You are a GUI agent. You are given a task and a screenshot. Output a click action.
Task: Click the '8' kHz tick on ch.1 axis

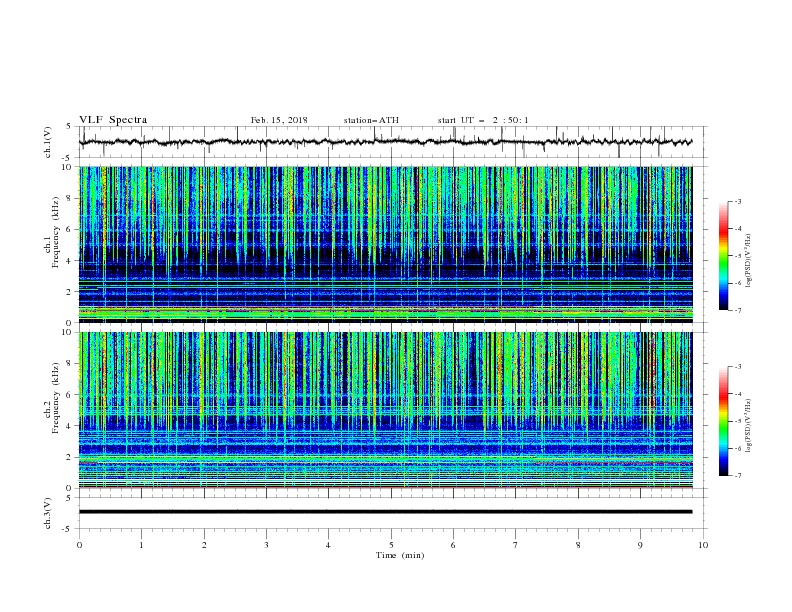[x=70, y=198]
